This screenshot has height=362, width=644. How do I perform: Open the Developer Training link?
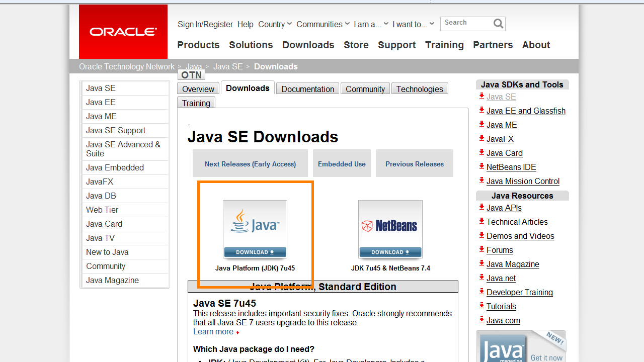tap(520, 292)
